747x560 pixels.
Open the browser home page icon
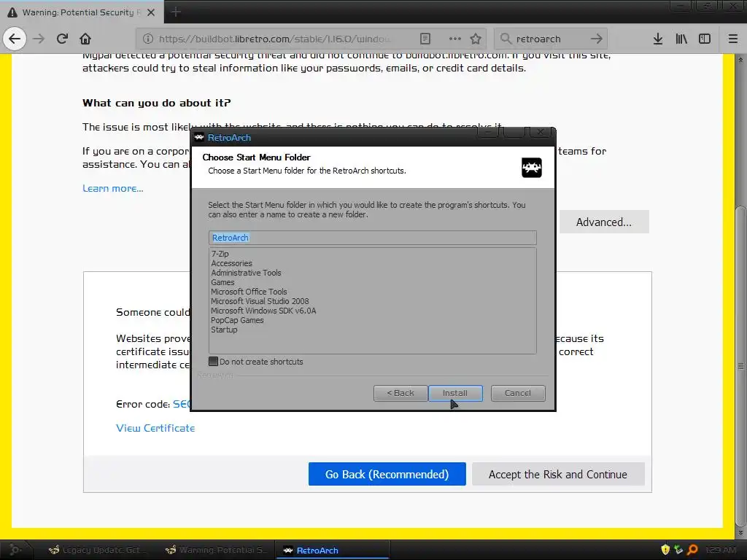(x=85, y=39)
